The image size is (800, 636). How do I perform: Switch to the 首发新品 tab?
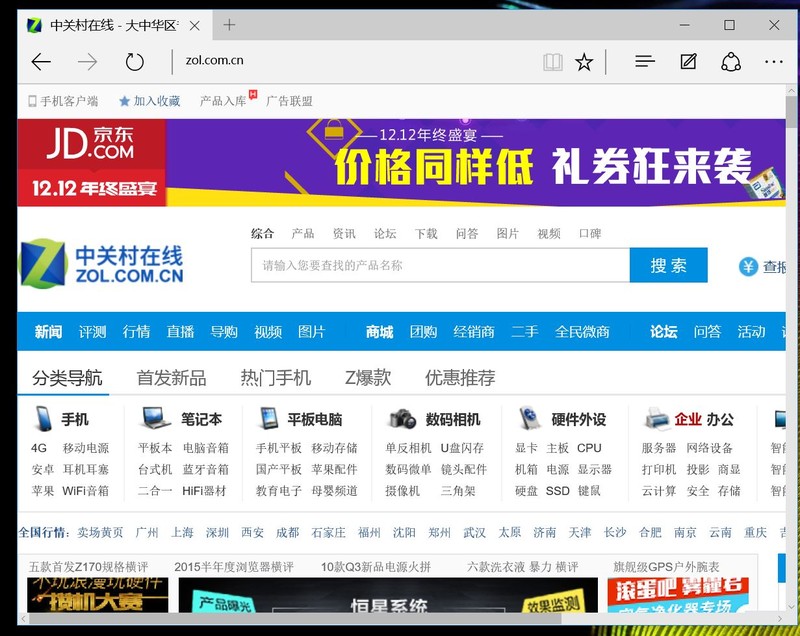pos(171,378)
